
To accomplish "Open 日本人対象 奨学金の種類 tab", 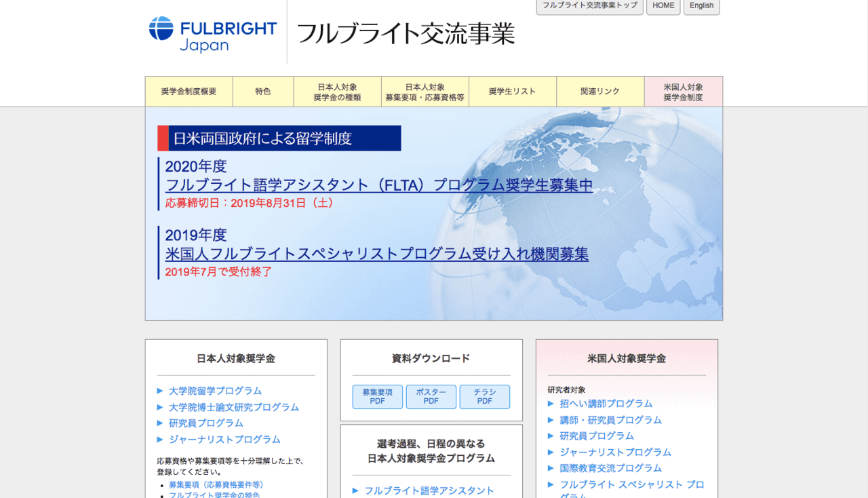I will (x=337, y=92).
